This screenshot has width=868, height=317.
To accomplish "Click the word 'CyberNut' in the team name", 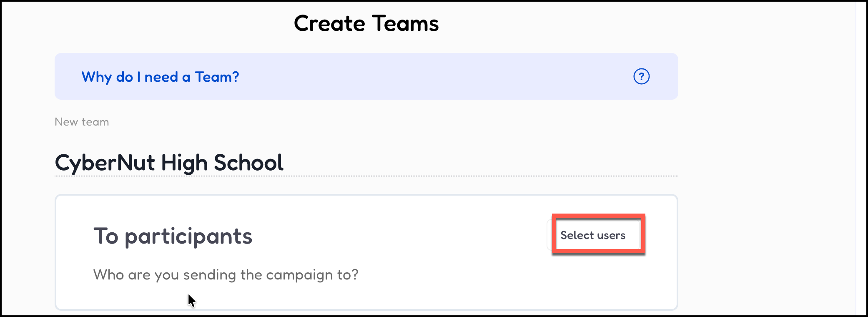I will [x=105, y=162].
